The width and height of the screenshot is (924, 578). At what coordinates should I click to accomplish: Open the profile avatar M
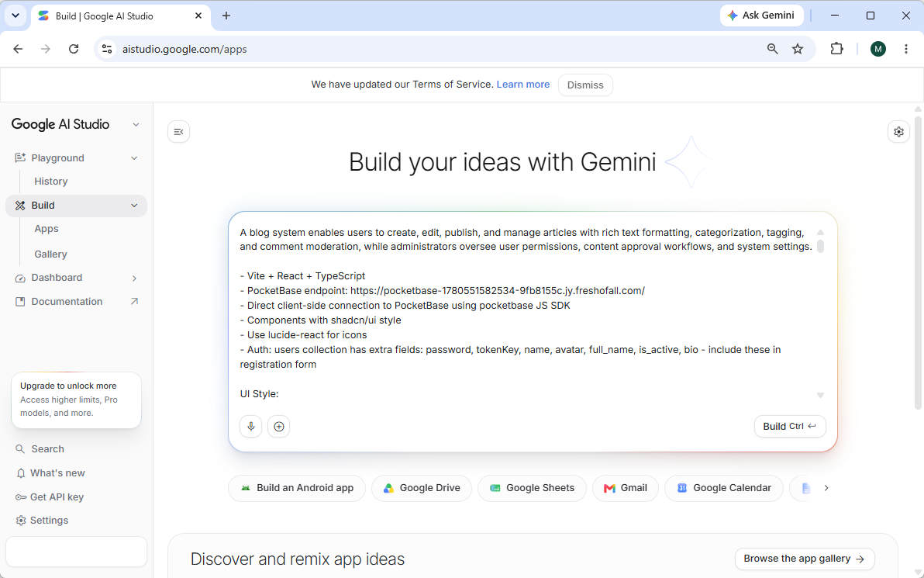point(877,49)
